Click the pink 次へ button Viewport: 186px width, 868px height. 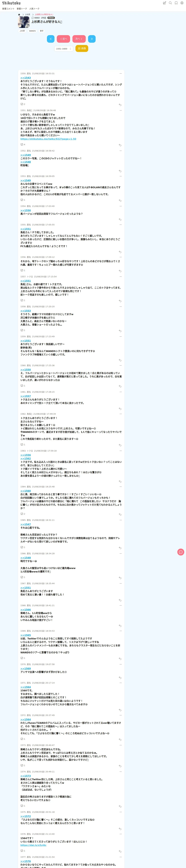79,39
